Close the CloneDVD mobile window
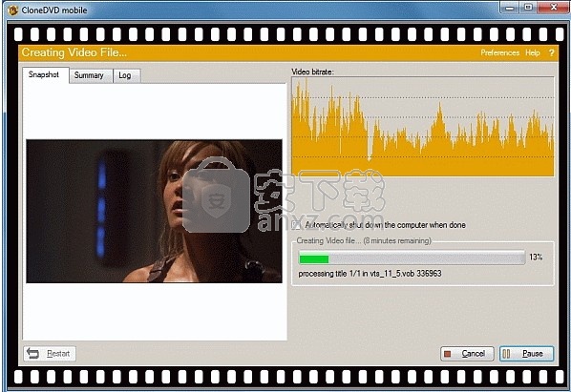The image size is (571, 392). tap(554, 8)
